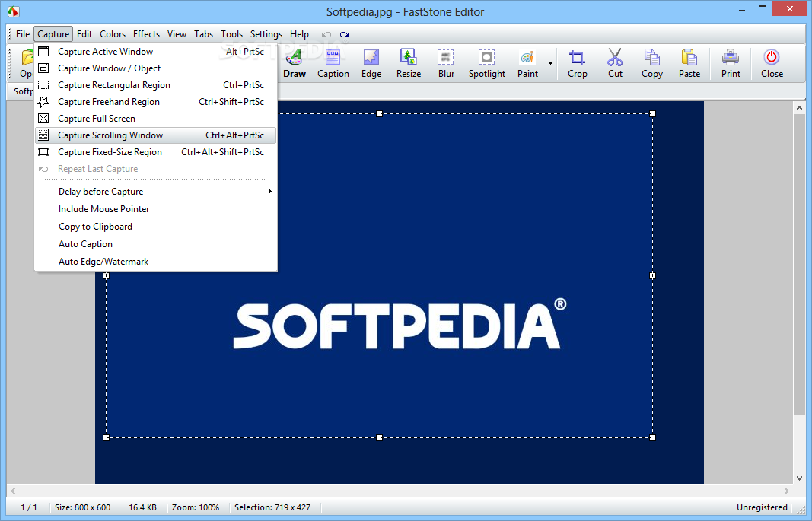The image size is (812, 521).
Task: Click the Capture Active Window icon
Action: coord(43,51)
